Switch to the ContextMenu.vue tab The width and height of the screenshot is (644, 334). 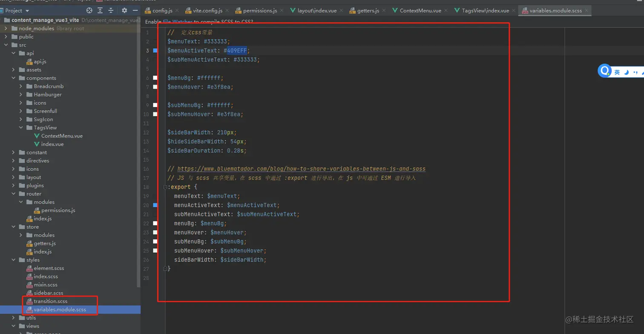click(x=420, y=11)
